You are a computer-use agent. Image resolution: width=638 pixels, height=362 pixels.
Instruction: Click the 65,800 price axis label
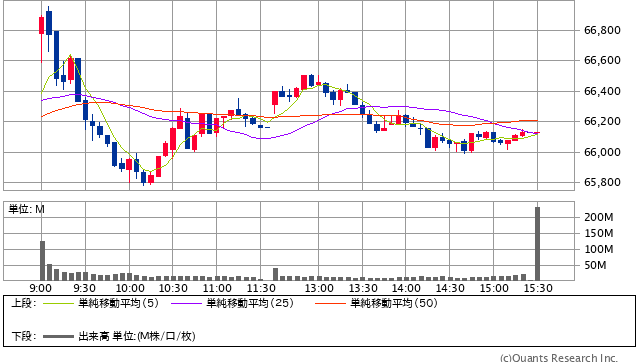(x=602, y=182)
